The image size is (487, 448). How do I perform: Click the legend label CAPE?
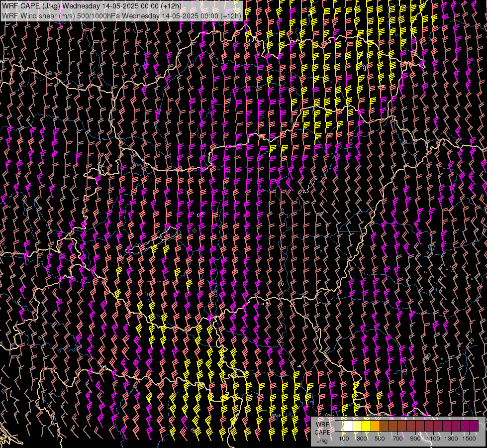point(322,433)
